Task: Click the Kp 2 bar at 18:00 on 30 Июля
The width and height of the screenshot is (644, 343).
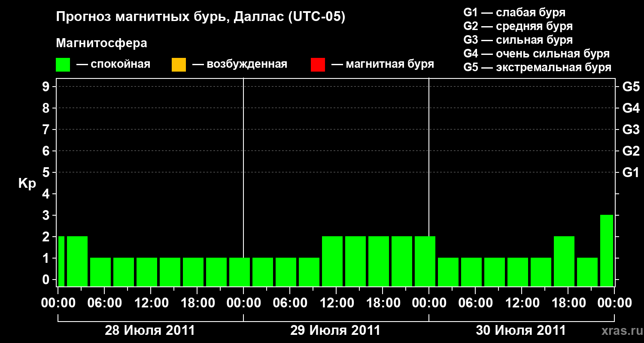Action: click(x=564, y=261)
